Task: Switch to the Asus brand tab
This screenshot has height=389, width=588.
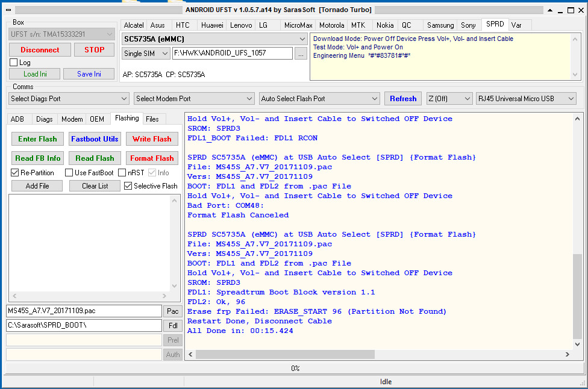Action: point(157,25)
